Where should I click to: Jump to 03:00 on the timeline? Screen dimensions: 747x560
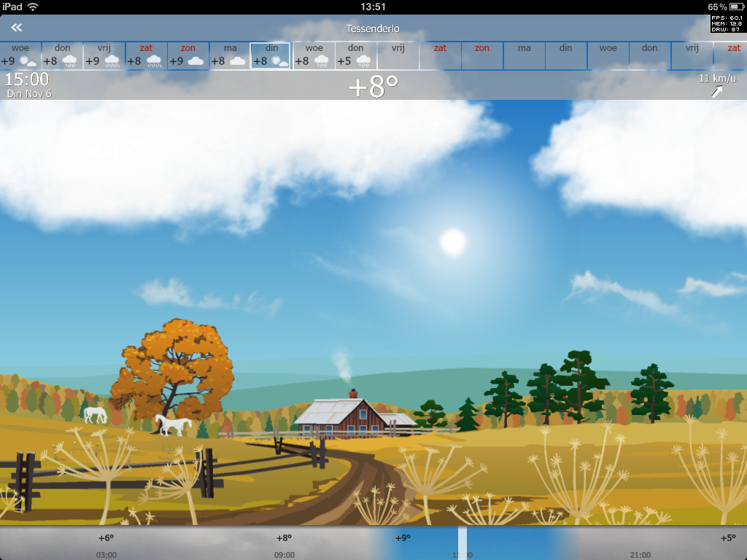coord(107,555)
